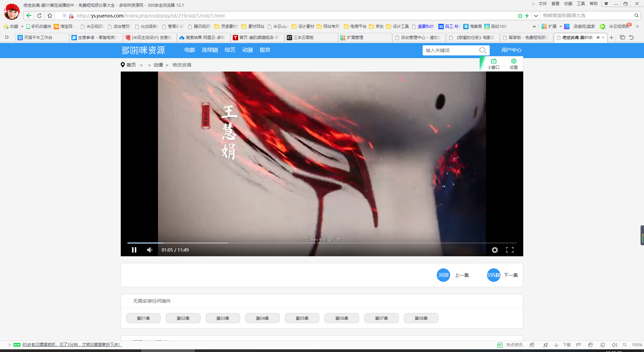Viewport: 644px width, 352px height.
Task: Click the 38顶 upvote button
Action: coord(443,275)
